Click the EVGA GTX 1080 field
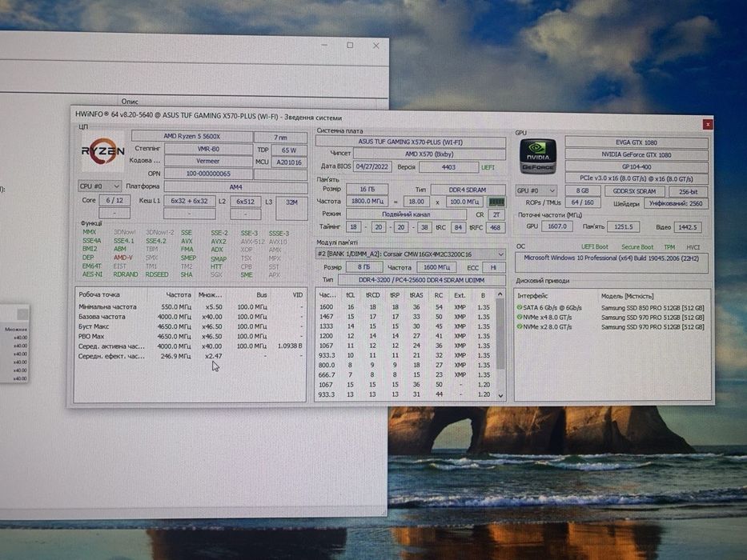The image size is (747, 560). pos(637,142)
